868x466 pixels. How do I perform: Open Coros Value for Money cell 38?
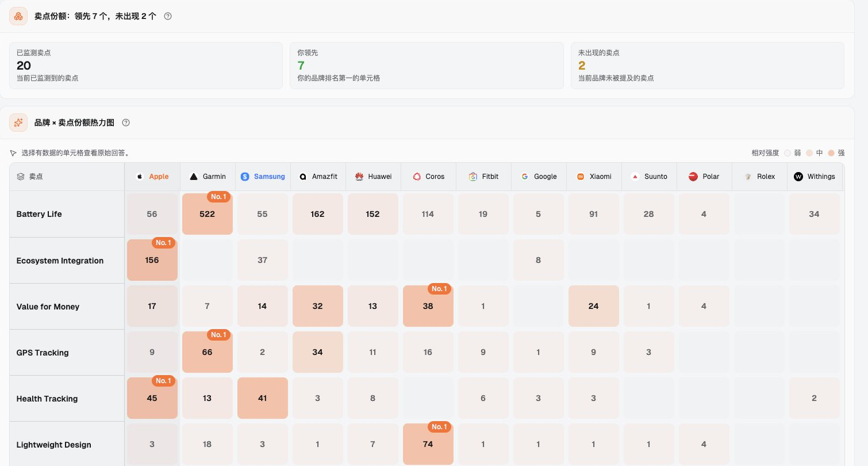[x=428, y=306]
